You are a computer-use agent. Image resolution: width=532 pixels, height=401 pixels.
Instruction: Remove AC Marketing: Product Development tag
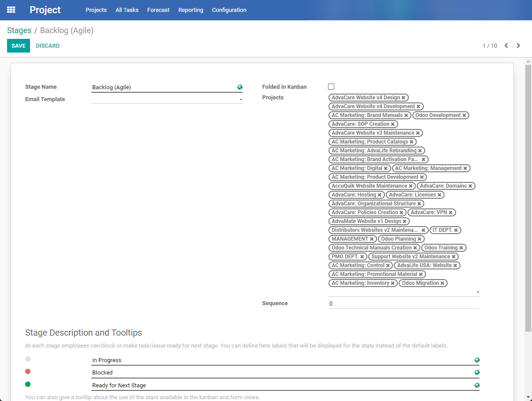coord(422,177)
